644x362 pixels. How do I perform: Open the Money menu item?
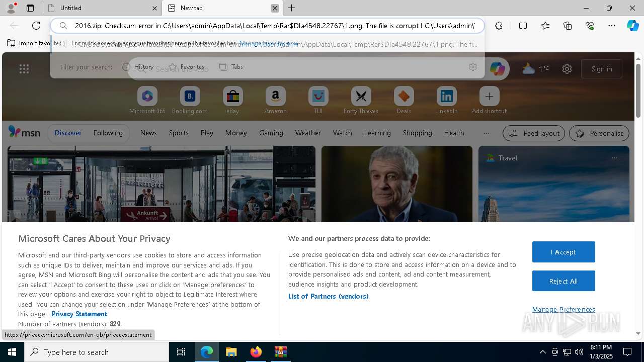tap(236, 133)
